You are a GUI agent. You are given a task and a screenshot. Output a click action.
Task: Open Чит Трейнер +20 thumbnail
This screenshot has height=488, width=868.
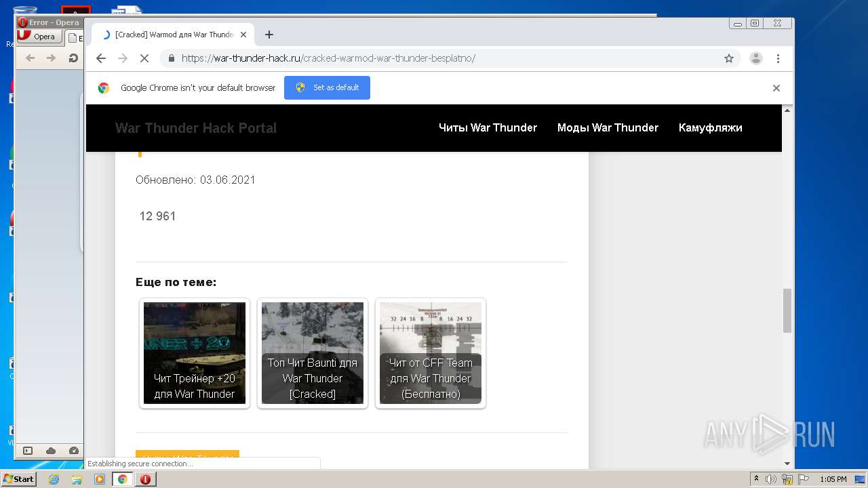pyautogui.click(x=195, y=353)
